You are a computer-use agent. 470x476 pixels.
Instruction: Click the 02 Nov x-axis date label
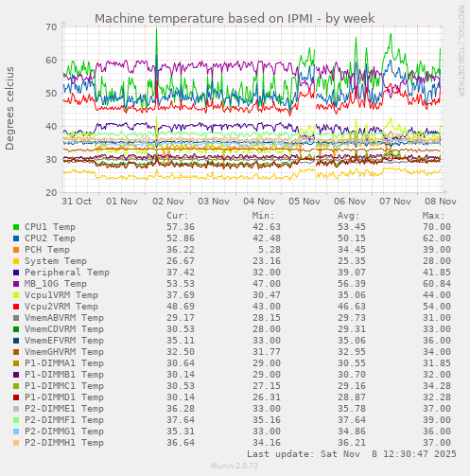[x=168, y=202]
